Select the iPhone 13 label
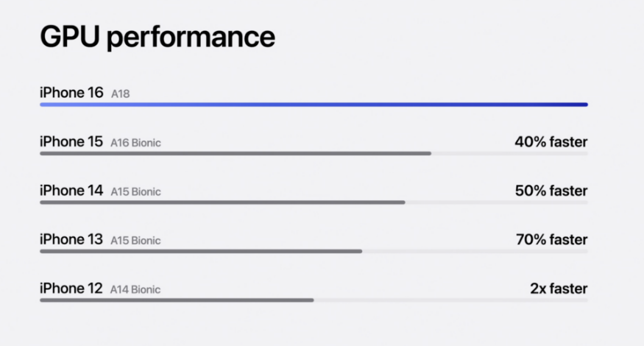Image resolution: width=644 pixels, height=346 pixels. point(71,239)
